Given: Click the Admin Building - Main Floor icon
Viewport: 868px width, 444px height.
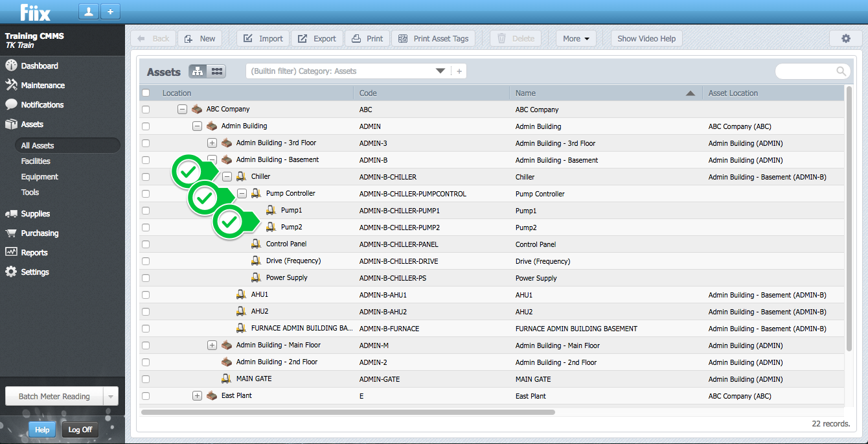Looking at the screenshot, I should click(227, 345).
